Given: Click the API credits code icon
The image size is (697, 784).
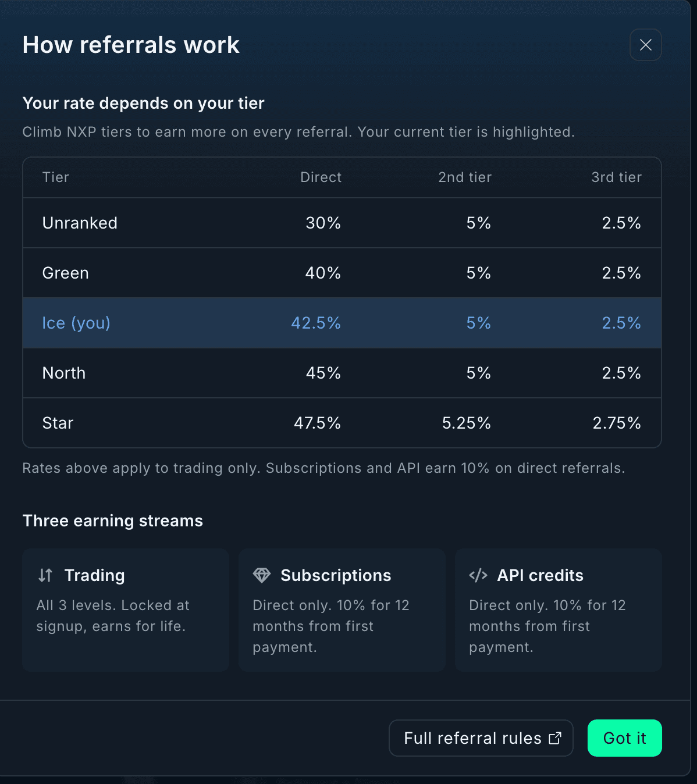Looking at the screenshot, I should 478,575.
